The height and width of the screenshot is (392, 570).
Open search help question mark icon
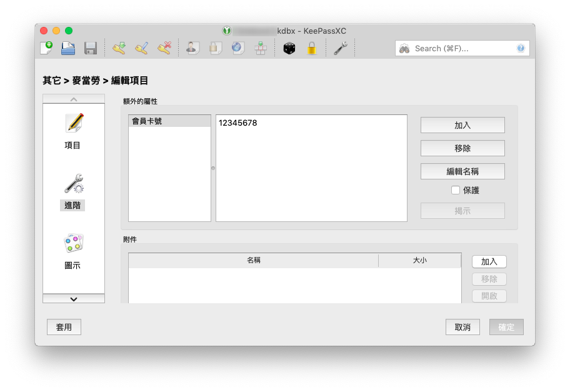(x=521, y=48)
